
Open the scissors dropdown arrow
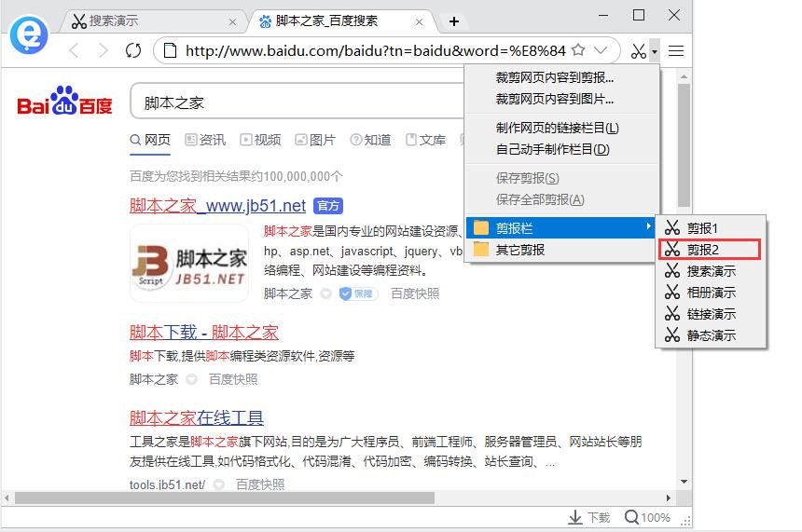click(654, 51)
